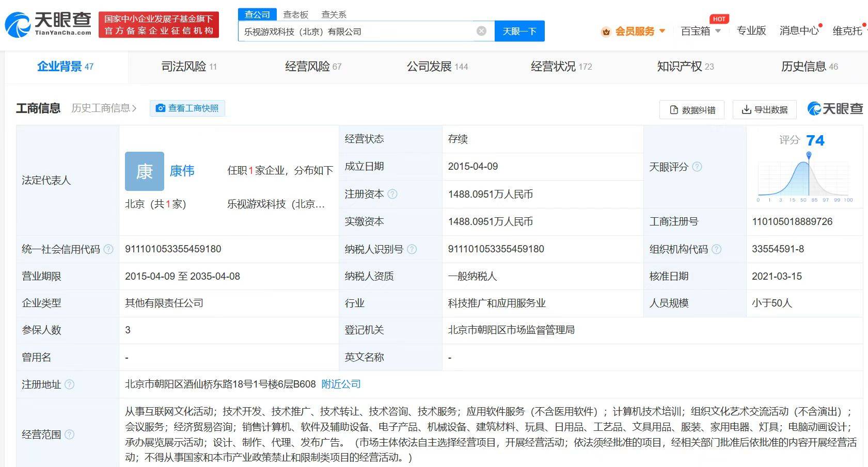Click the camera icon in 查看工商快照
Image resolution: width=868 pixels, height=467 pixels.
coord(161,108)
